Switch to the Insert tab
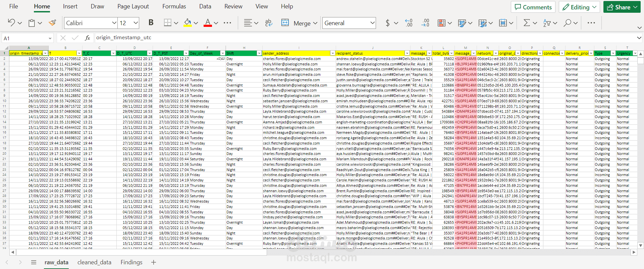Screen dimensions: 644x269 click(70, 6)
